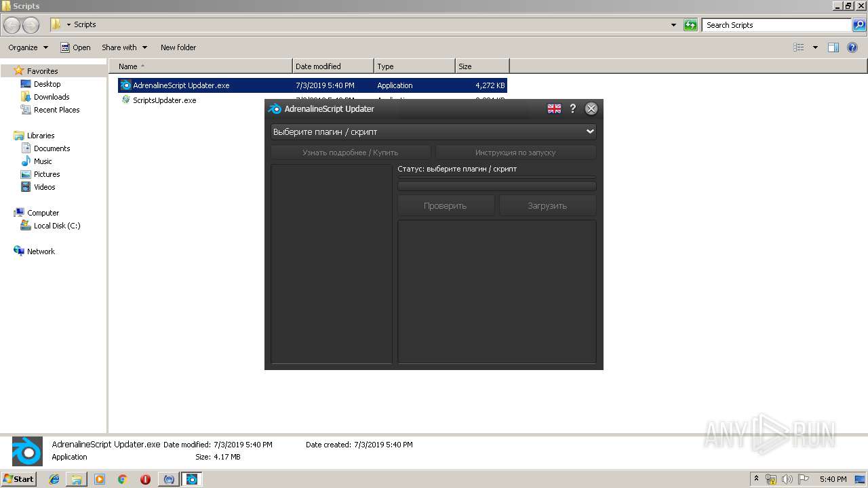The image size is (868, 488).
Task: Click Open in the Explorer toolbar
Action: pos(75,47)
